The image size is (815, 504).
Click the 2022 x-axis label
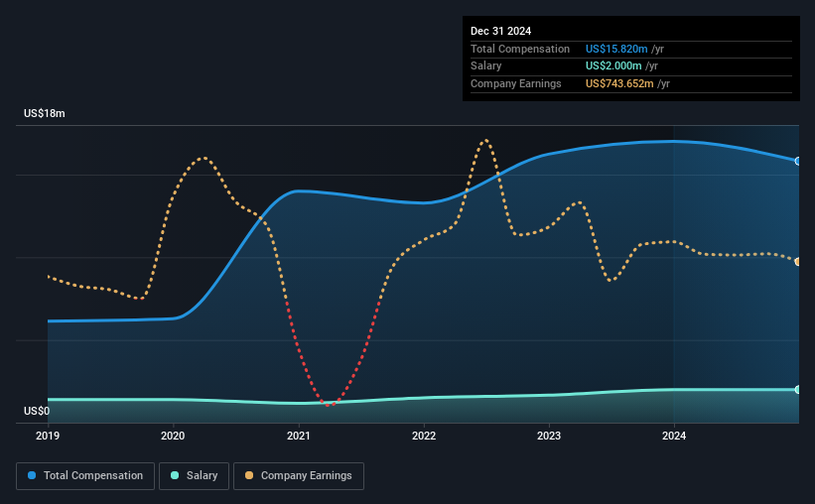coord(424,436)
